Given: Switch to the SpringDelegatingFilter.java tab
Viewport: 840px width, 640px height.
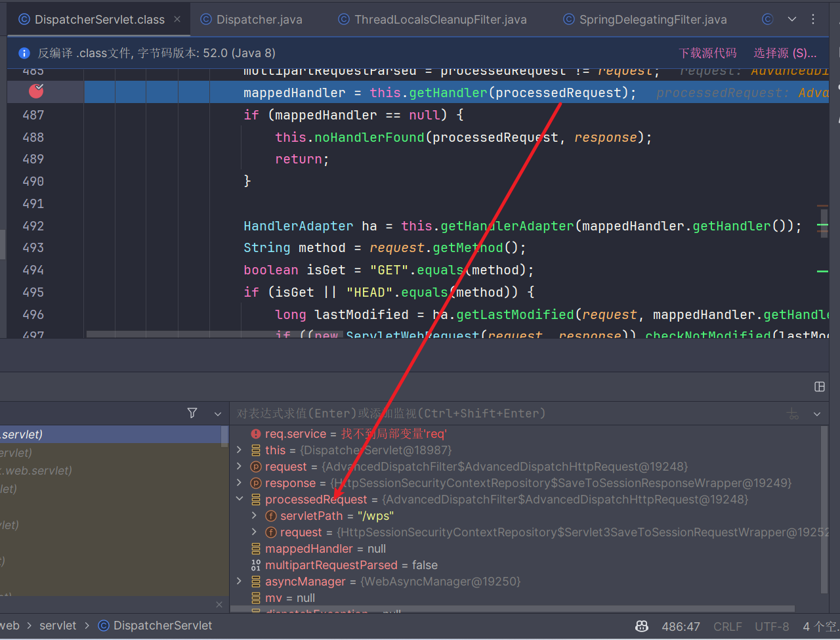Looking at the screenshot, I should [644, 20].
